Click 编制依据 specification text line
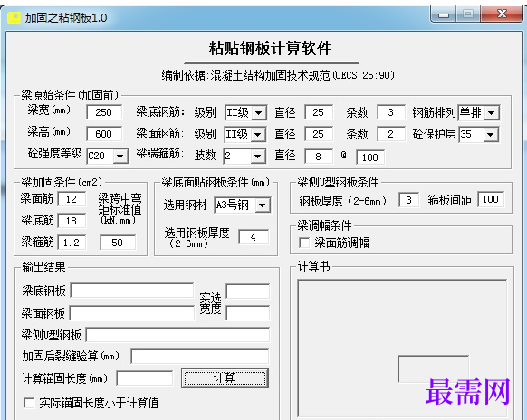The height and width of the screenshot is (420, 527). [278, 75]
